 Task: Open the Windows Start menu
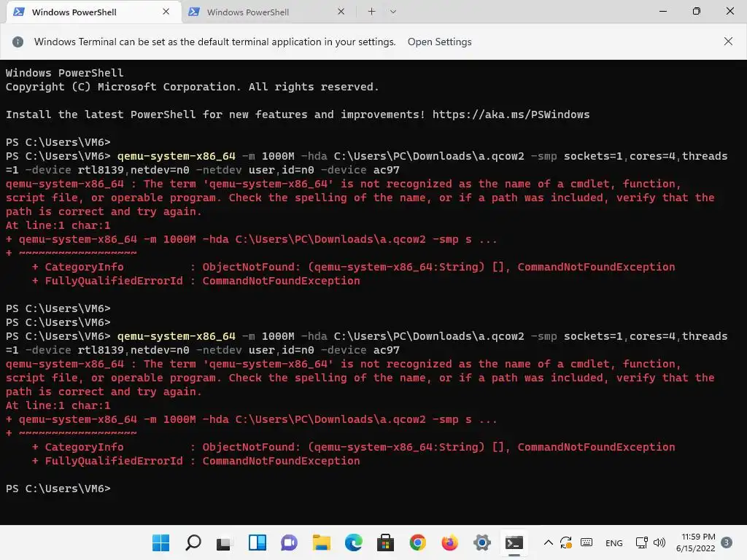[x=160, y=542]
